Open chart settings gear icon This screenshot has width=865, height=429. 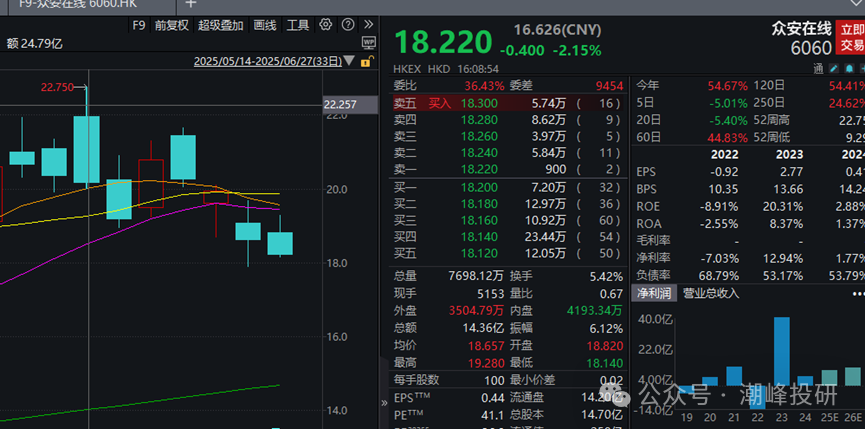325,25
